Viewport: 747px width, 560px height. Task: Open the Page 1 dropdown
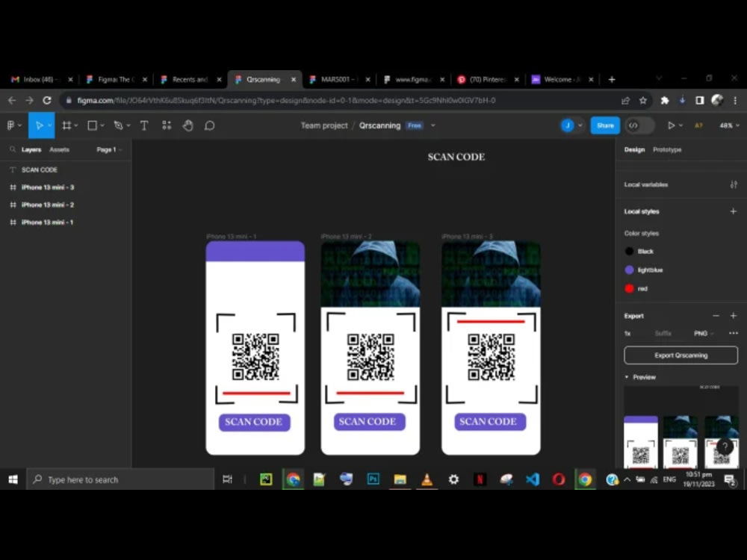pyautogui.click(x=109, y=149)
